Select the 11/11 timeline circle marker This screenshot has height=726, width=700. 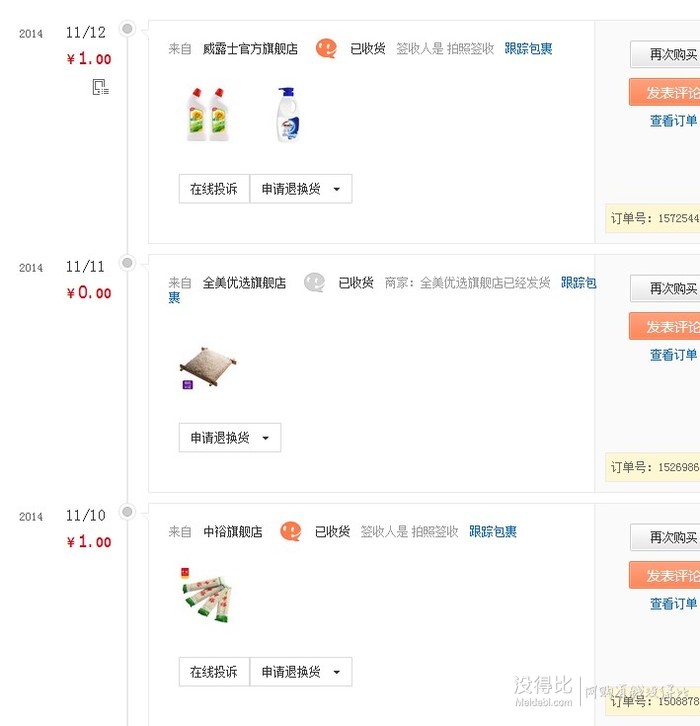(x=127, y=263)
